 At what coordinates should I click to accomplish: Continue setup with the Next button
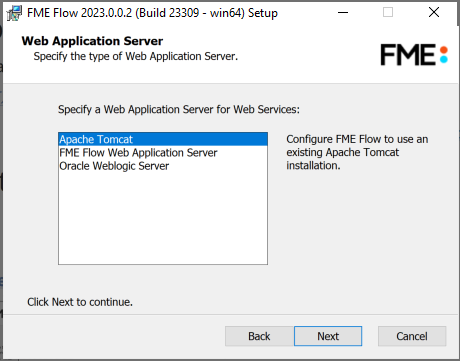pyautogui.click(x=328, y=336)
